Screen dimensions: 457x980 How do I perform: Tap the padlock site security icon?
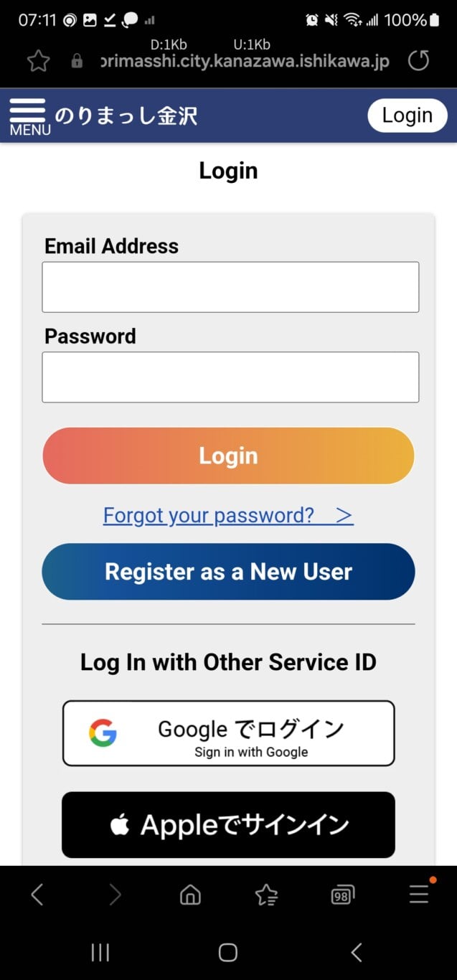(77, 62)
